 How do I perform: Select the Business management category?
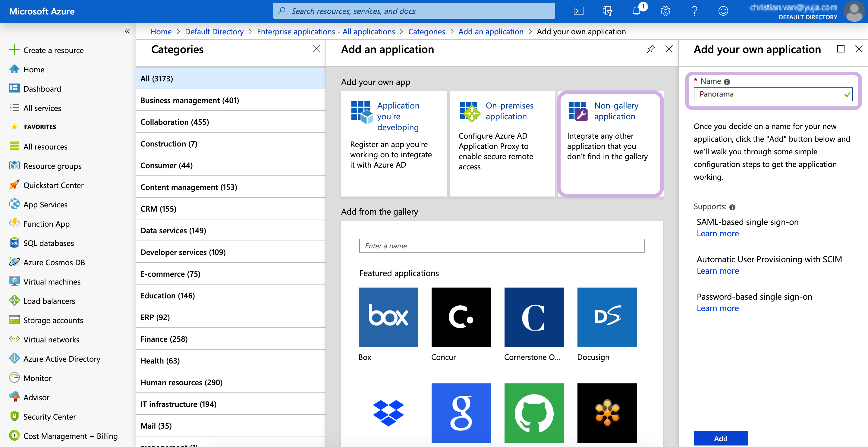click(190, 100)
